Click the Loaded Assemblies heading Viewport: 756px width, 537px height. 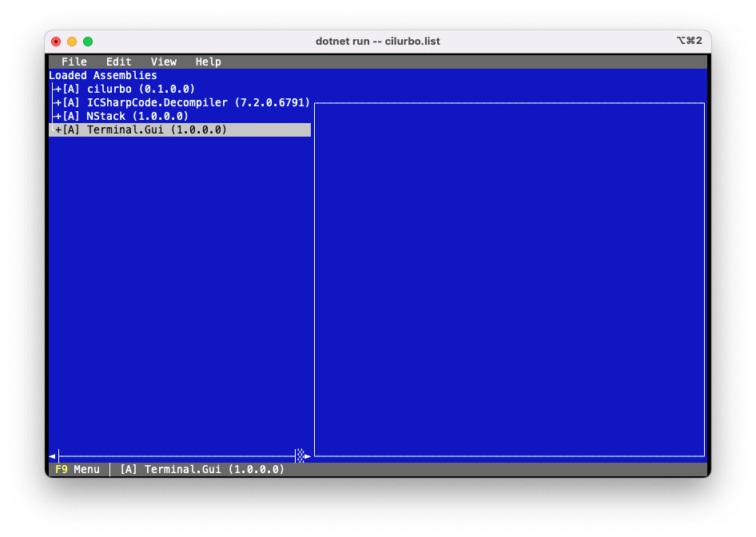[x=103, y=76]
